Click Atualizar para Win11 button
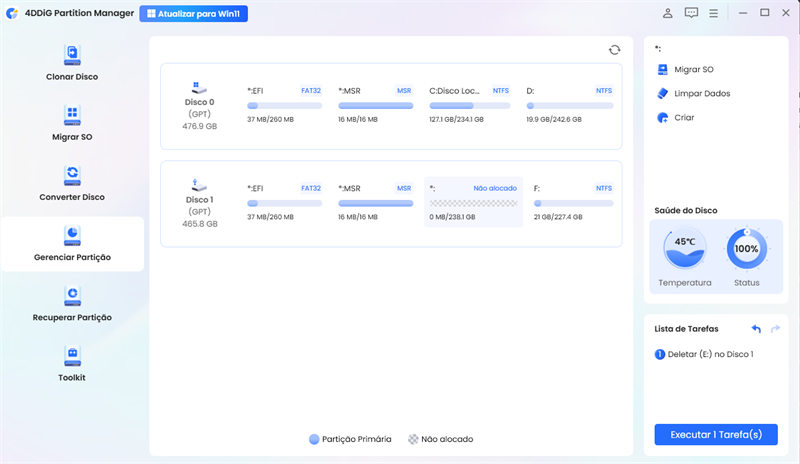The image size is (800, 464). (x=194, y=14)
